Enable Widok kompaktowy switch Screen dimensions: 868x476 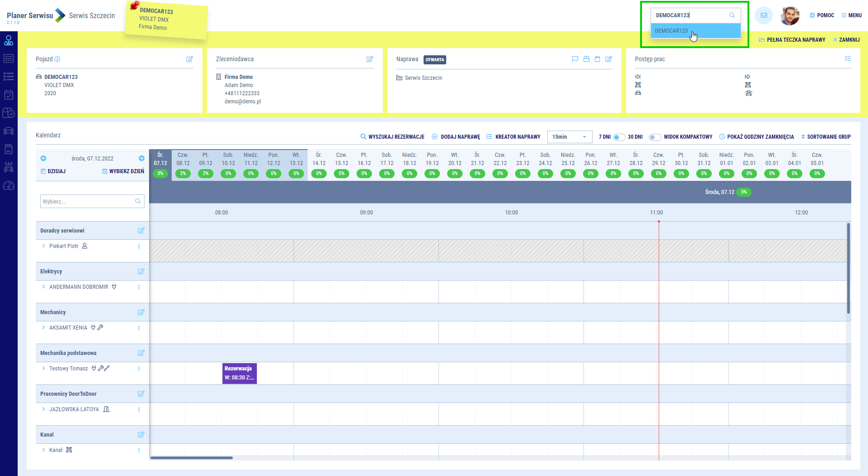(x=655, y=137)
